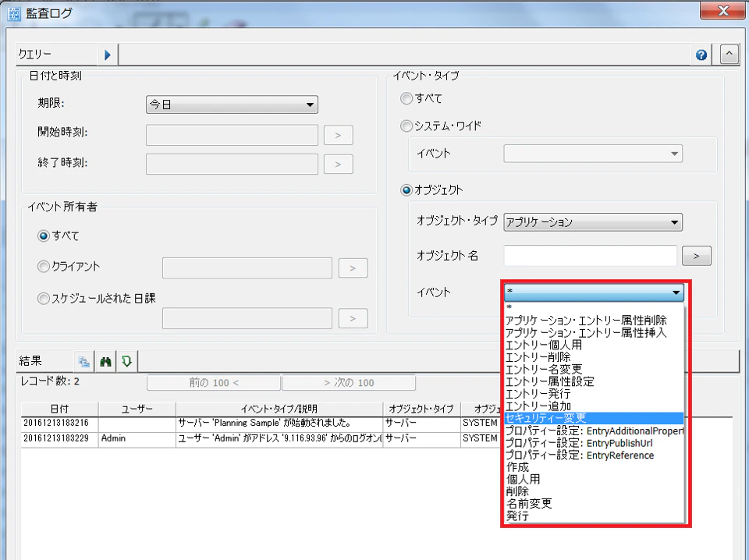
Task: Click the 監査ログ window title icon
Action: pos(14,14)
